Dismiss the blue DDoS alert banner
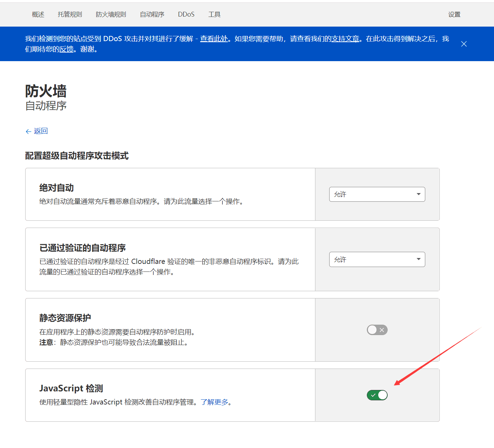The height and width of the screenshot is (448, 494). [x=464, y=44]
